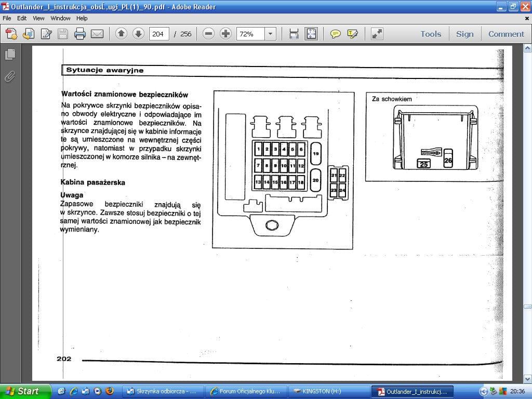532x399 pixels.
Task: Click the Convert file toolbar icon
Action: point(29,34)
